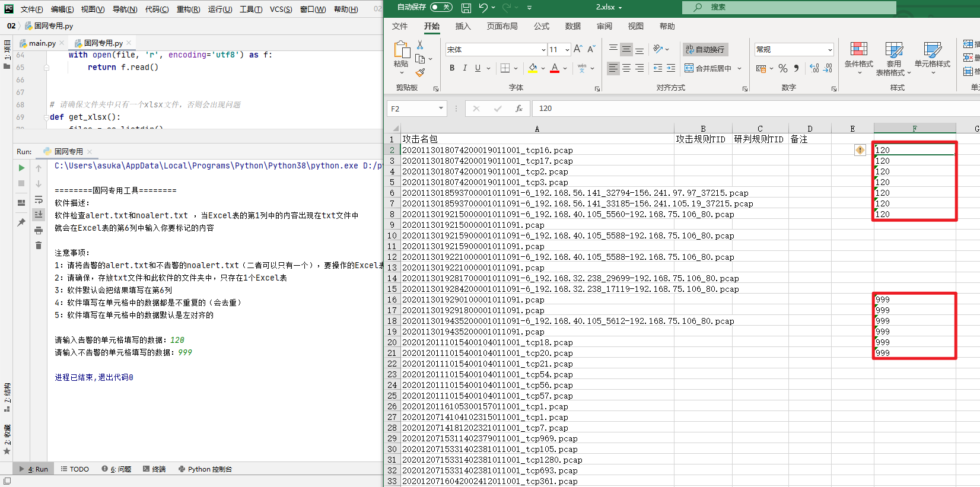Toggle Bold formatting
This screenshot has height=487, width=980.
(x=452, y=68)
